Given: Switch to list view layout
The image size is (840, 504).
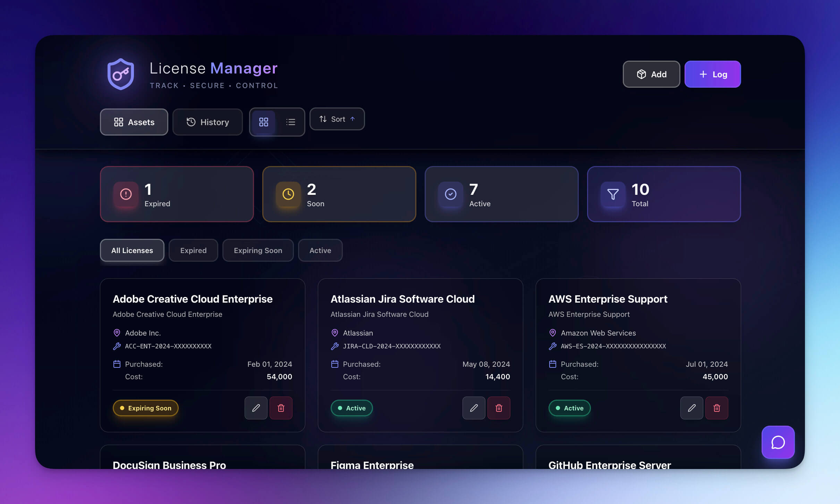Looking at the screenshot, I should 291,122.
